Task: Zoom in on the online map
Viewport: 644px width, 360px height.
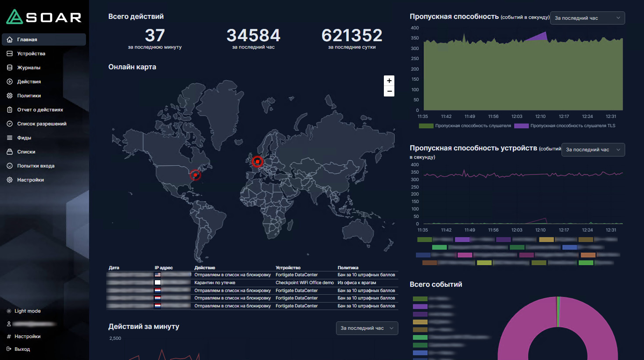Action: point(389,81)
